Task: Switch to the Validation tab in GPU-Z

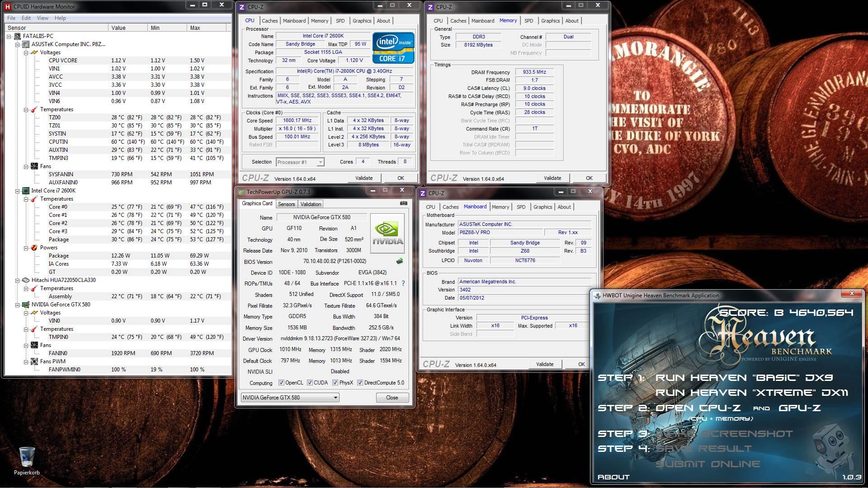Action: pos(311,204)
